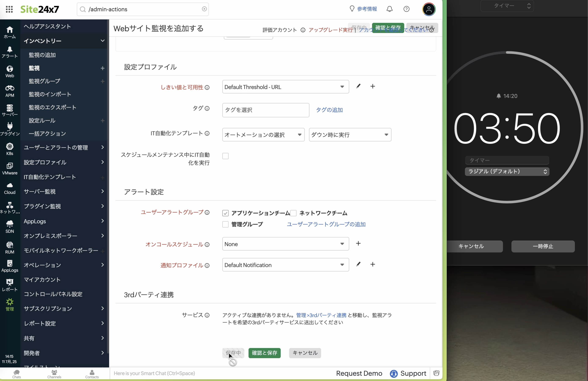The image size is (588, 381).
Task: Edit threshold profile with pencil icon
Action: 358,86
